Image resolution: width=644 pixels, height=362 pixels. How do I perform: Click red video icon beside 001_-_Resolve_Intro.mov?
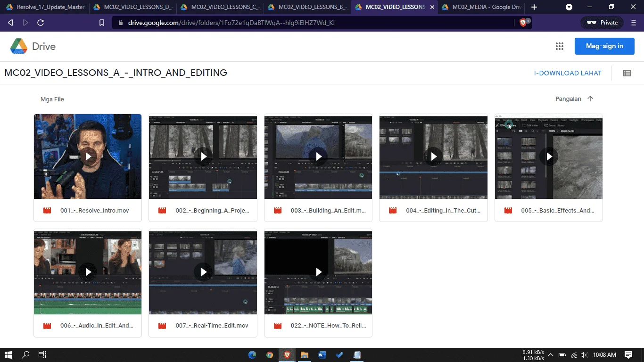[47, 211]
